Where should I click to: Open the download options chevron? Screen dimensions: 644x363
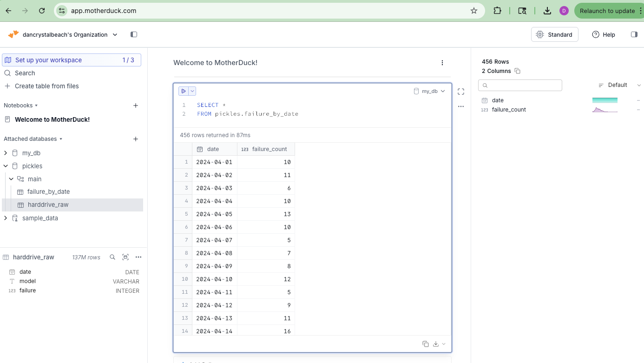pos(444,344)
